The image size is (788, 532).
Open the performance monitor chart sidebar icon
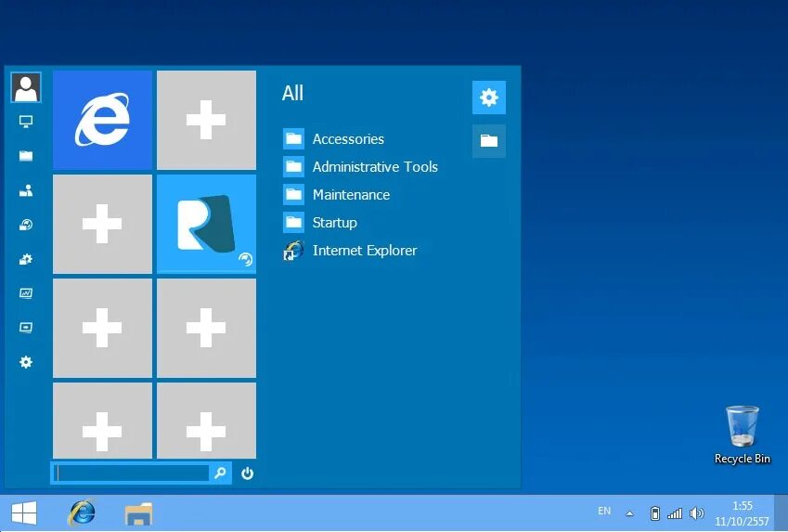tap(26, 293)
